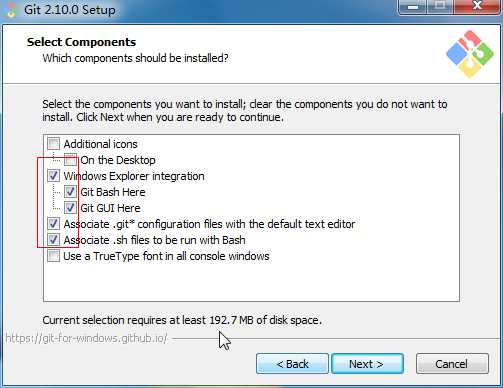Viewport: 503px width, 388px height.
Task: Minimize the Git Setup window
Action: click(413, 7)
